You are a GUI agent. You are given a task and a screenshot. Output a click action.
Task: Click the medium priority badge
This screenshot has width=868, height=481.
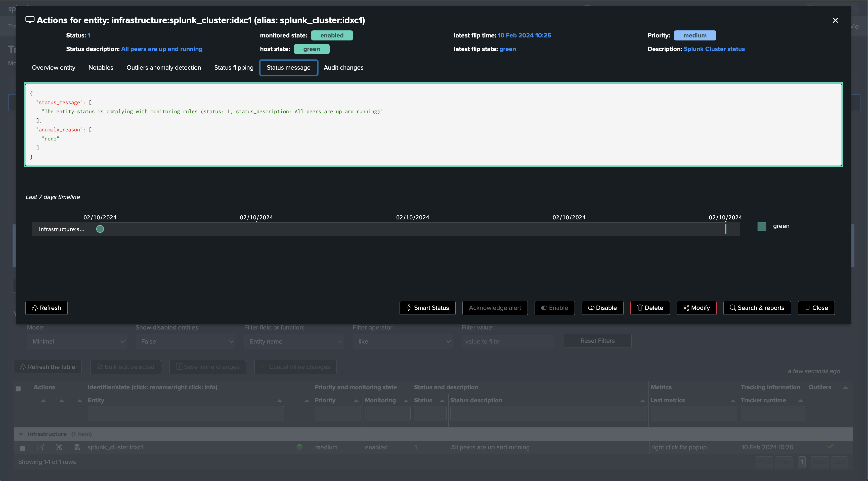click(x=695, y=35)
